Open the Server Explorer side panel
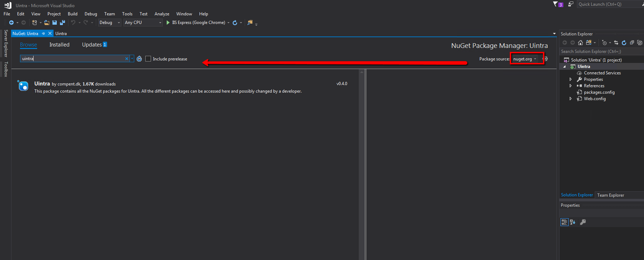 pyautogui.click(x=6, y=43)
